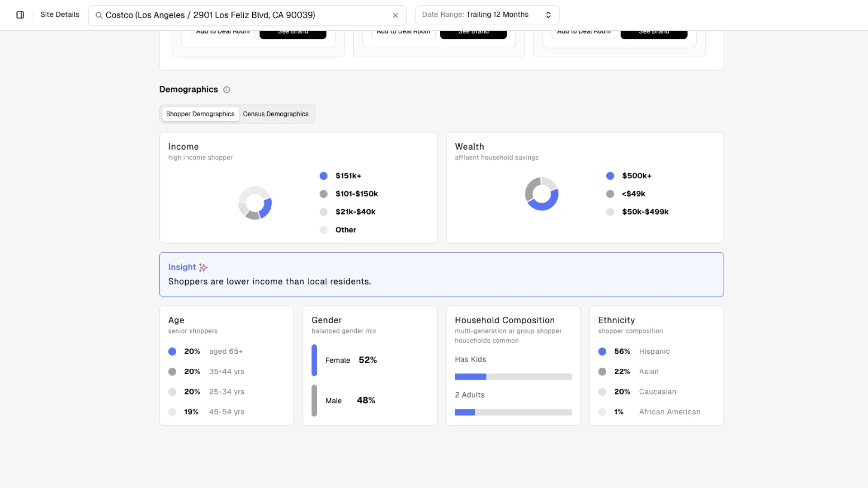Click the Wealth donut chart
This screenshot has height=488, width=868.
542,194
